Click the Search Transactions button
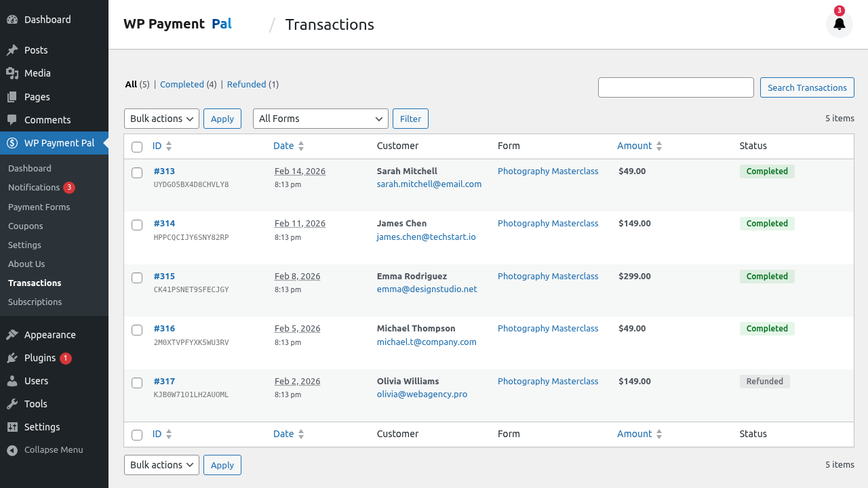 click(x=807, y=87)
